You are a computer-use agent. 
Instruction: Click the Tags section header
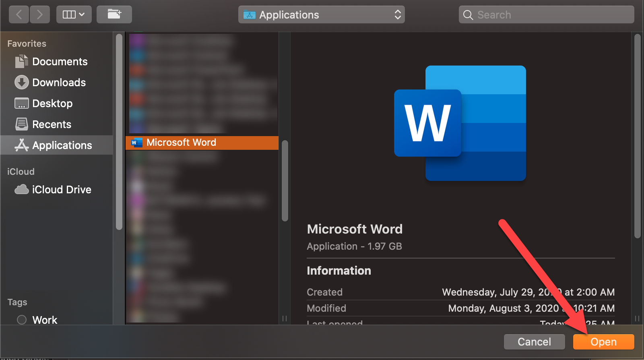[x=17, y=302]
